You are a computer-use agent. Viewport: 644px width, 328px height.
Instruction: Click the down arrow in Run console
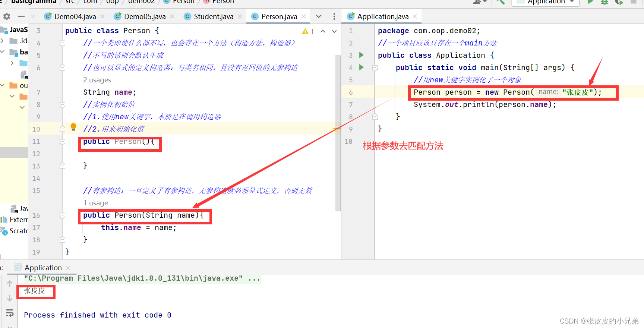point(10,298)
